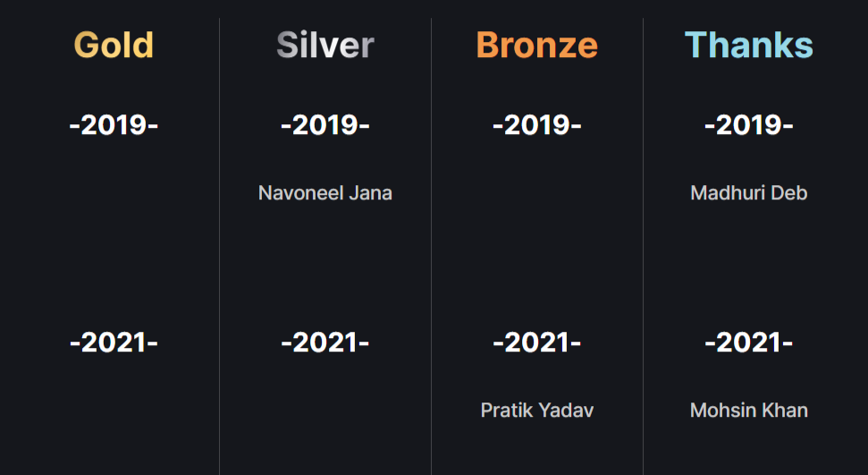Open Mohsin Khan's name entry
Screen dimensions: 868x475
[x=748, y=410]
